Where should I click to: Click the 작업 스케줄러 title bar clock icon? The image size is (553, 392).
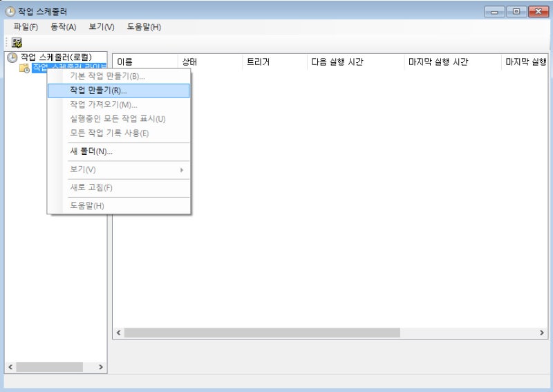(10, 12)
